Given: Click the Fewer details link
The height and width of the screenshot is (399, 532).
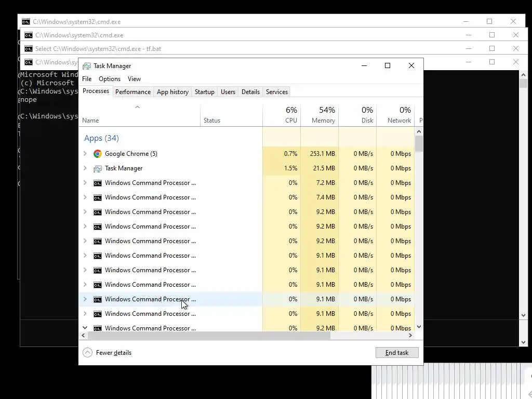Looking at the screenshot, I should pos(114,353).
